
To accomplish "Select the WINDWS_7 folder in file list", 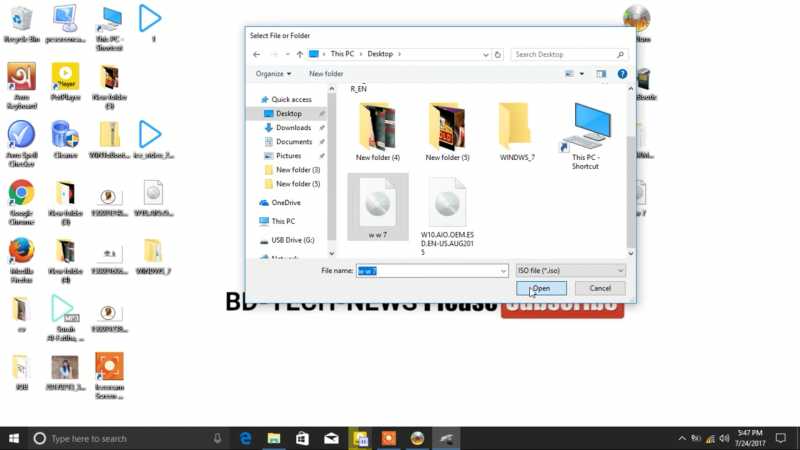I will point(517,132).
